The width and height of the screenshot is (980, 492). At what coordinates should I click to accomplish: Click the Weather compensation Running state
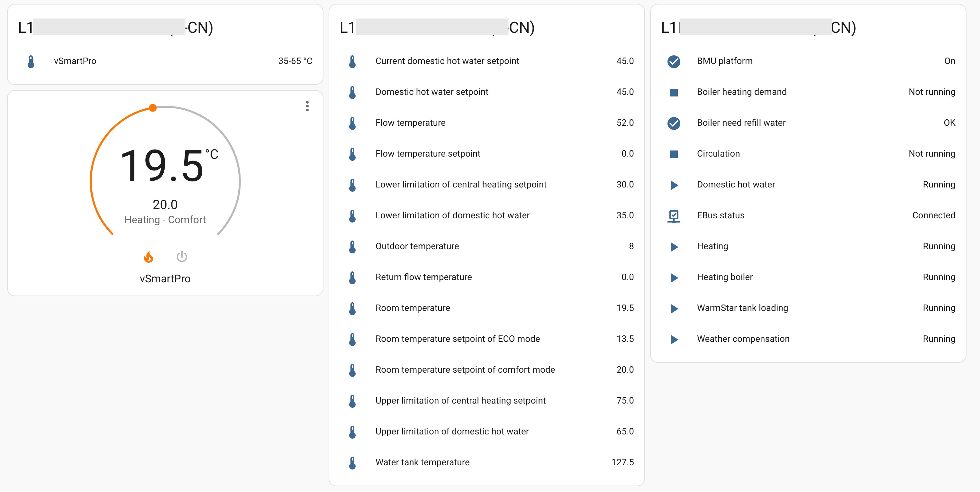(x=939, y=339)
